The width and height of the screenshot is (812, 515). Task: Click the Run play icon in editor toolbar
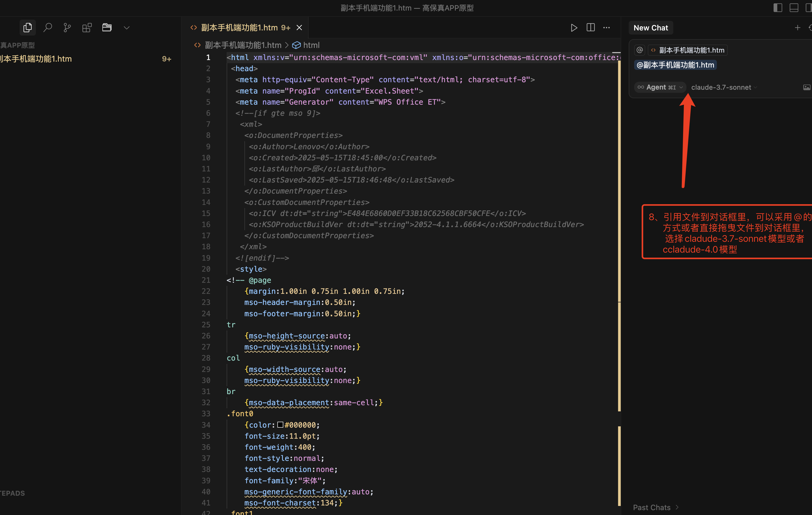(574, 28)
